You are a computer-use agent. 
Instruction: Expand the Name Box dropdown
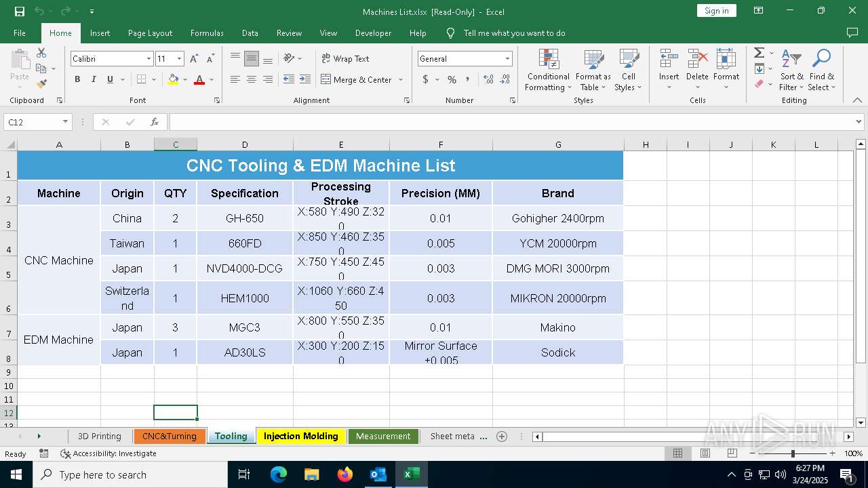(x=65, y=122)
